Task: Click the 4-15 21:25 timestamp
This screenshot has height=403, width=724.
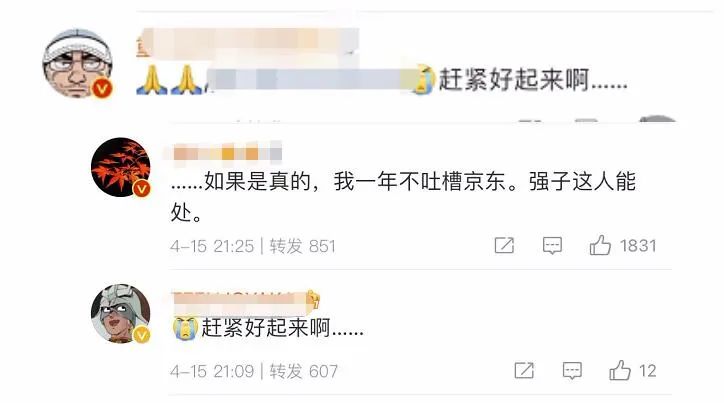Action: [212, 246]
